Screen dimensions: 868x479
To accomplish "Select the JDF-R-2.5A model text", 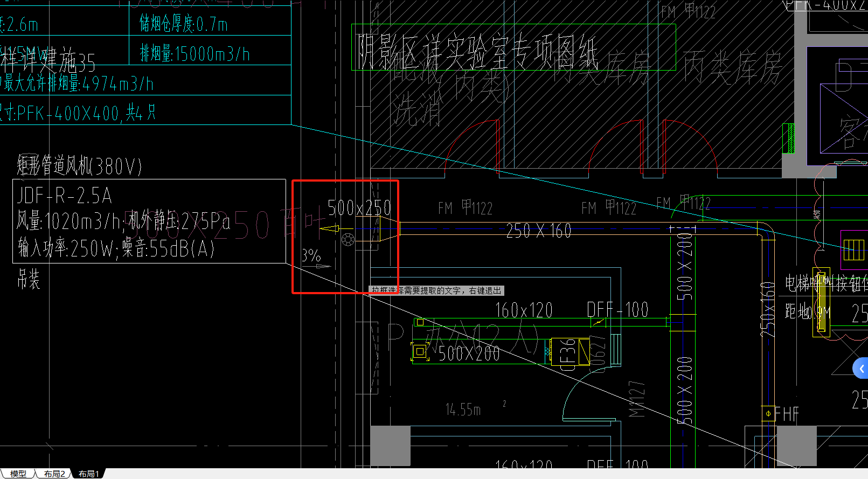I will click(64, 196).
